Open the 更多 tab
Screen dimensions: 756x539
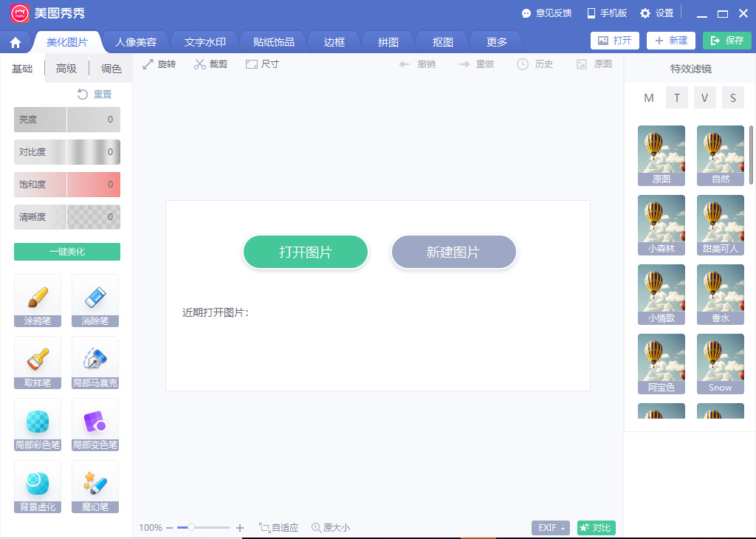pos(497,42)
